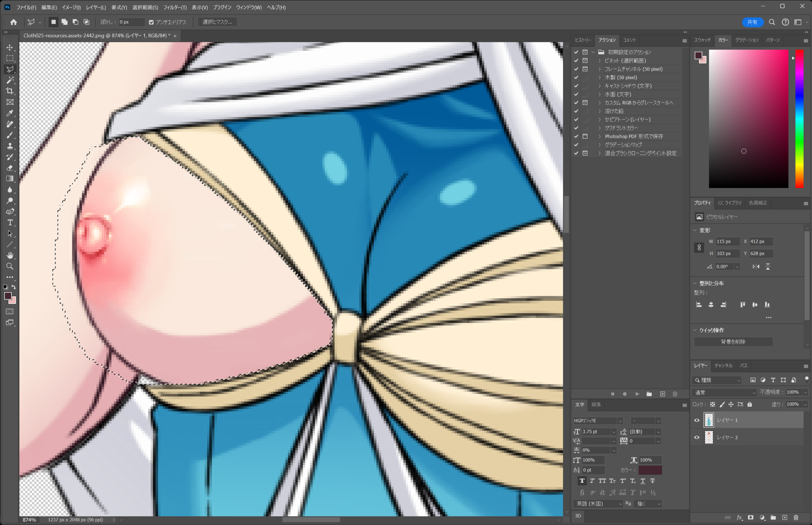This screenshot has height=525, width=812.
Task: Select the Path Selection tool
Action: [x=10, y=234]
